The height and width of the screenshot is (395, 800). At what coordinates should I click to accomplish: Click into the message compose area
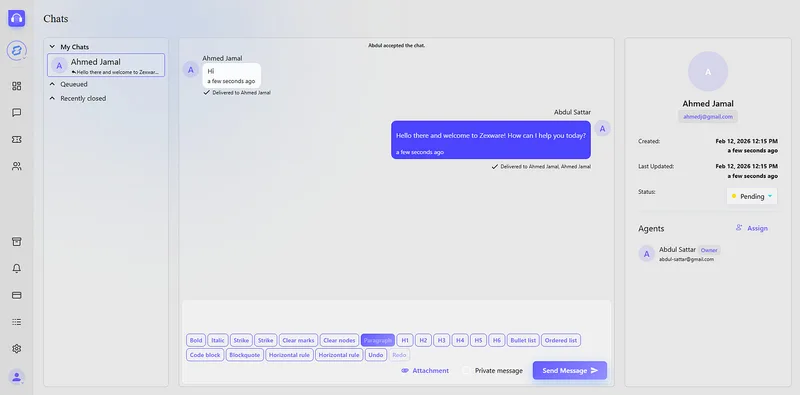point(396,316)
